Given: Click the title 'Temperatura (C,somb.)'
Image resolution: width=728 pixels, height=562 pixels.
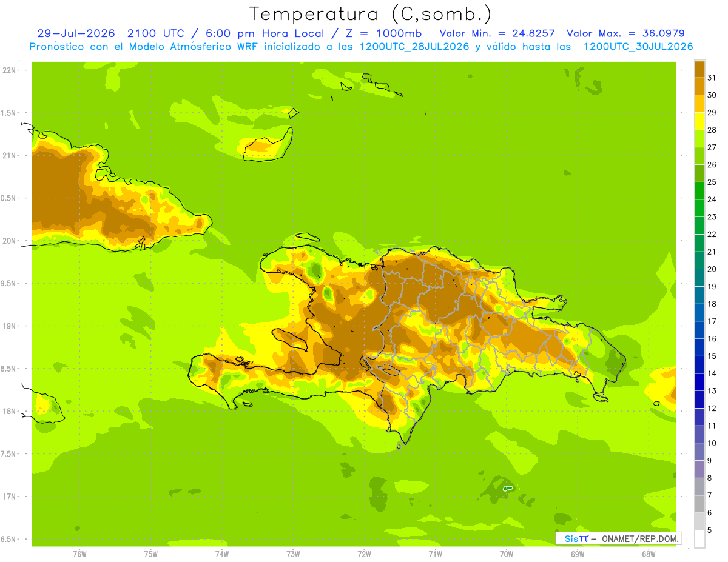Looking at the screenshot, I should click(370, 15).
